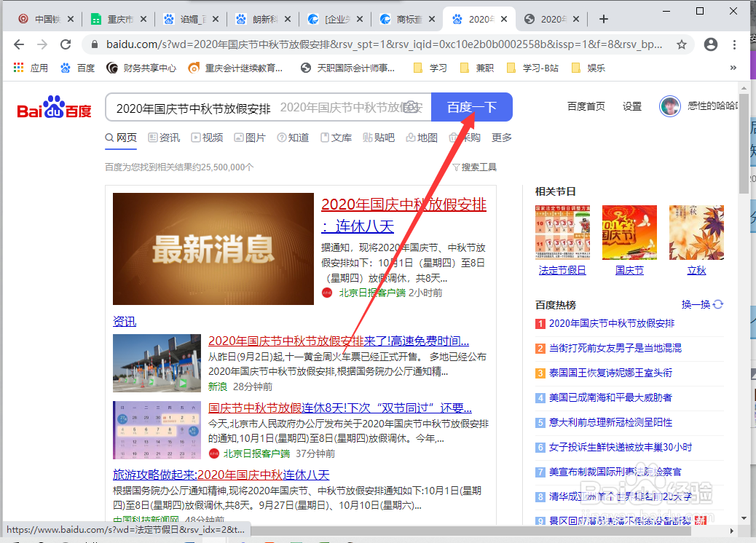Click the horizontal scrollbar right arrow
This screenshot has width=756, height=543.
pos(732,531)
